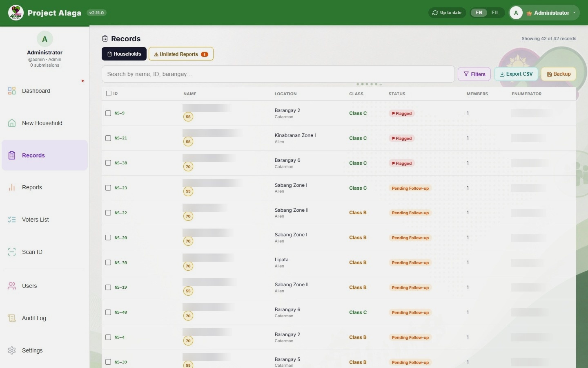This screenshot has width=588, height=368.
Task: Switch language to EN
Action: pyautogui.click(x=479, y=13)
